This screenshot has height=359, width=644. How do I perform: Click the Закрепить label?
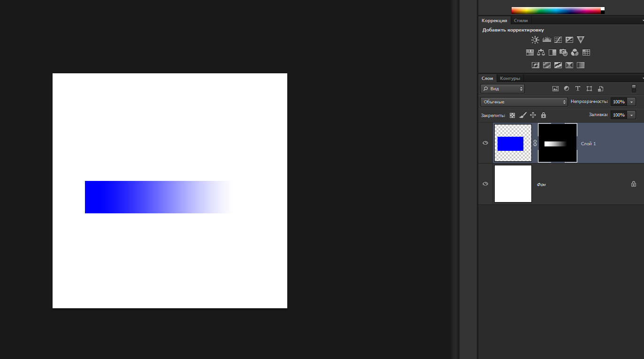click(x=493, y=115)
